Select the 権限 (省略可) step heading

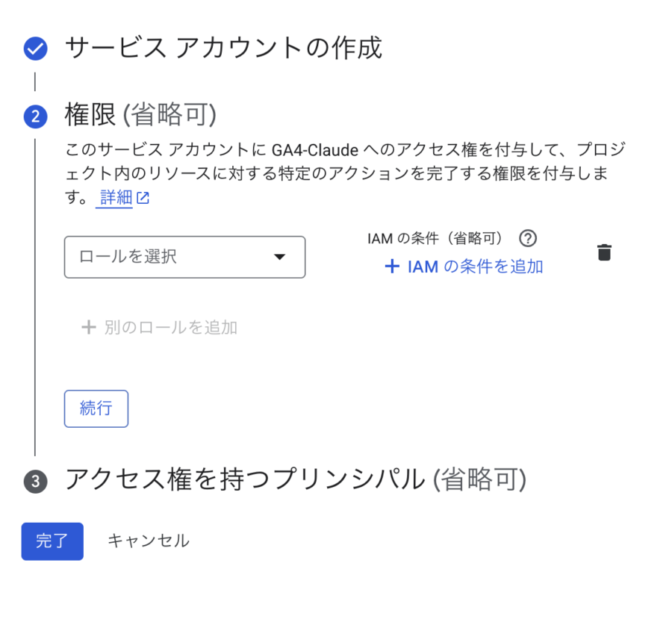140,116
